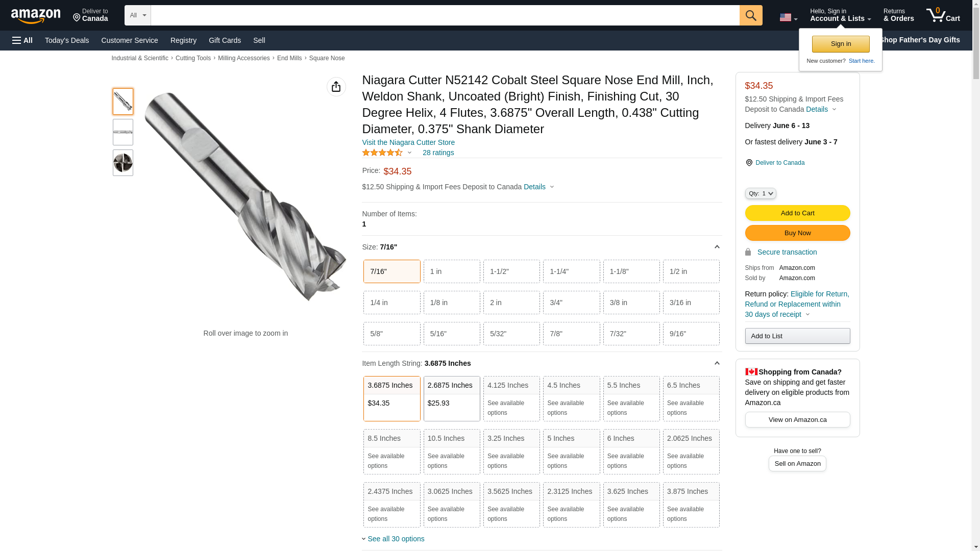
Task: Open the Qty quantity dropdown
Action: [760, 193]
